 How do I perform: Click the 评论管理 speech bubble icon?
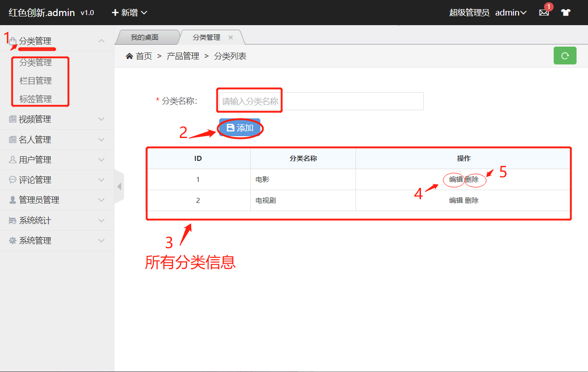13,180
